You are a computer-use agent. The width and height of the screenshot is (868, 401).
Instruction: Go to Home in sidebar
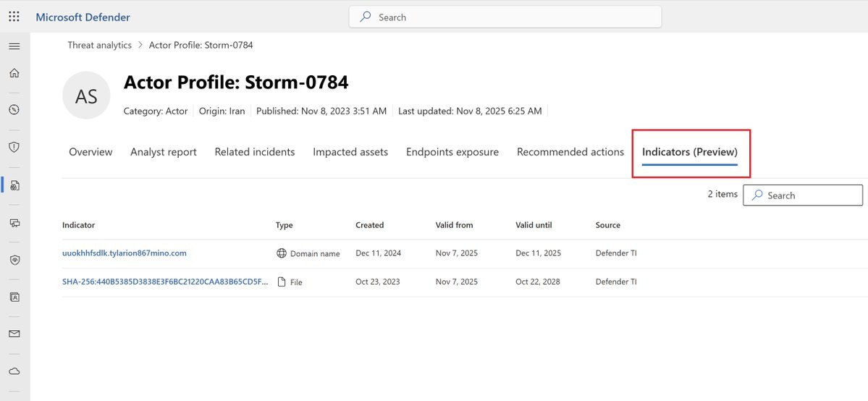[14, 73]
